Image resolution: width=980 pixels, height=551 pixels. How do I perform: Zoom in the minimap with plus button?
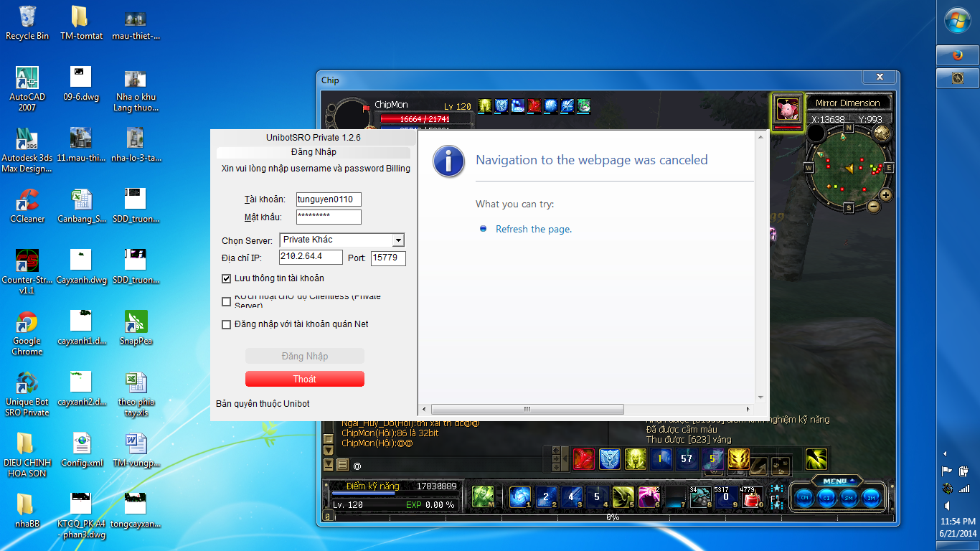[886, 194]
